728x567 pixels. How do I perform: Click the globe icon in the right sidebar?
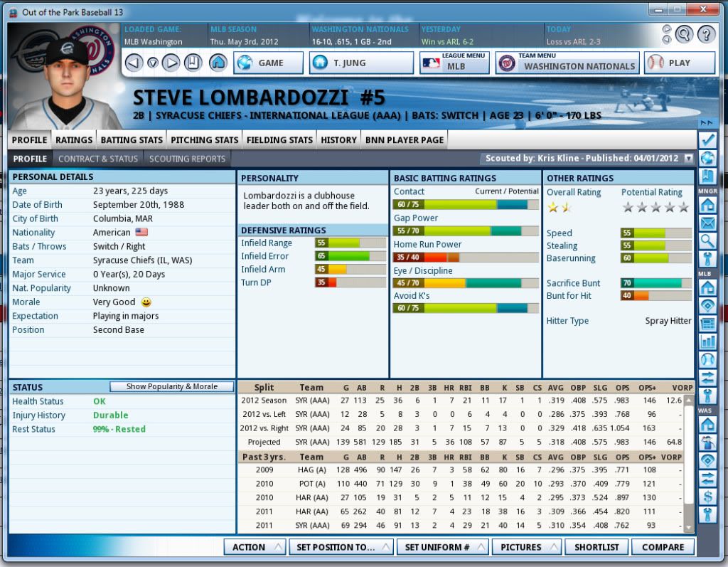707,158
